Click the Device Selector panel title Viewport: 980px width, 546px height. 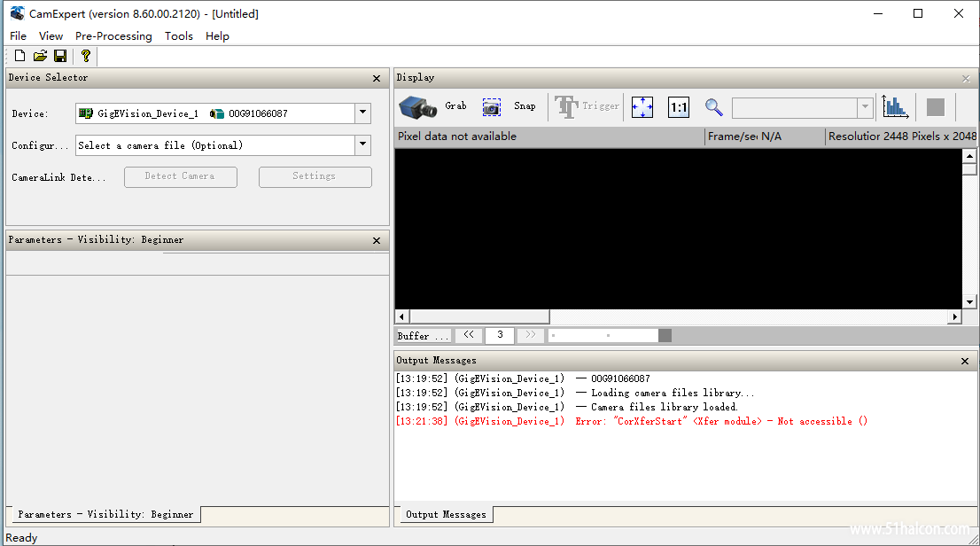[x=48, y=77]
